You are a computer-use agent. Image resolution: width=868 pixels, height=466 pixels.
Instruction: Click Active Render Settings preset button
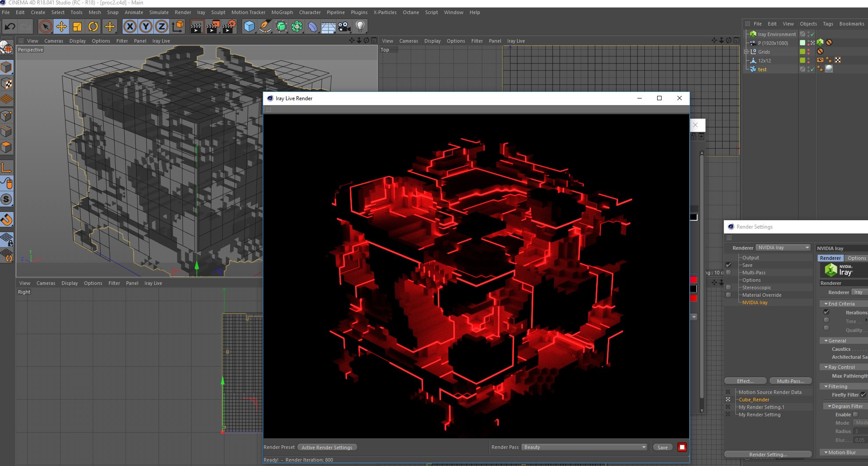[327, 448]
